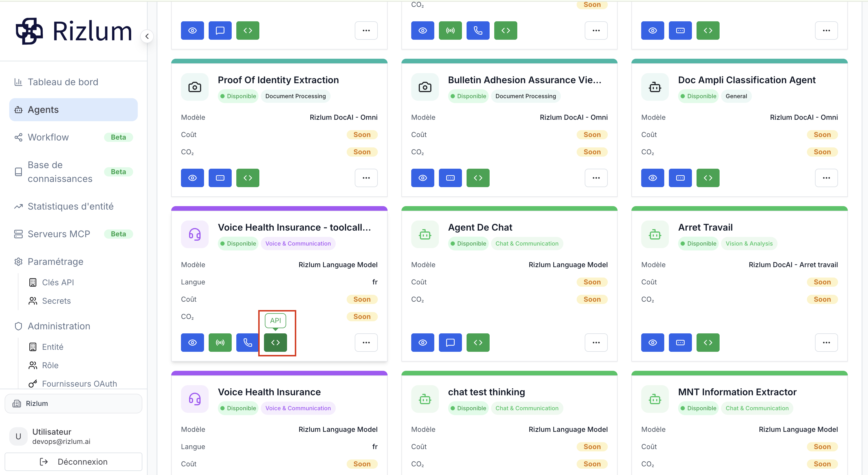View the Voice Health Insurance - toolcall agent
Screen dimensions: 868x475
click(193, 342)
